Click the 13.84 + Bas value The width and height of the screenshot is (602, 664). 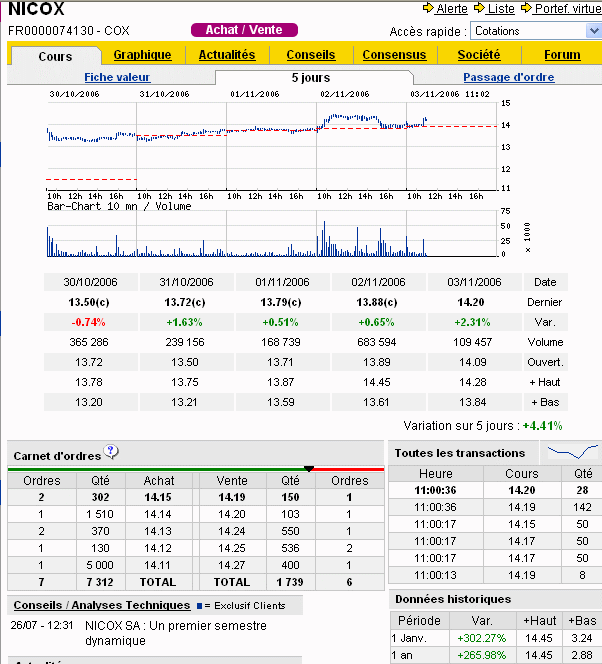473,402
